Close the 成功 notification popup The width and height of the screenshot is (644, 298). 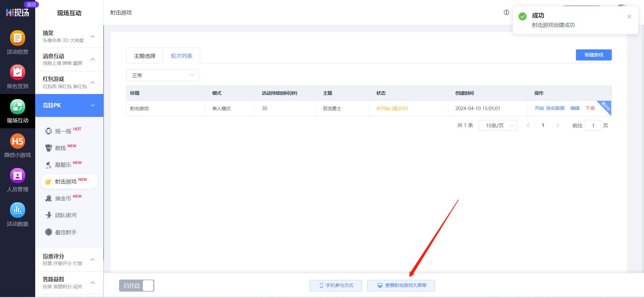point(629,17)
